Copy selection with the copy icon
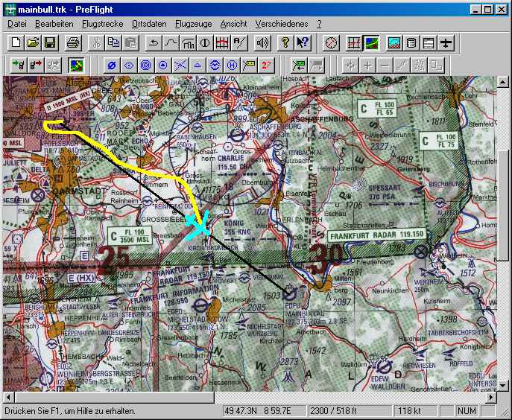The width and height of the screenshot is (512, 420). pyautogui.click(x=113, y=42)
